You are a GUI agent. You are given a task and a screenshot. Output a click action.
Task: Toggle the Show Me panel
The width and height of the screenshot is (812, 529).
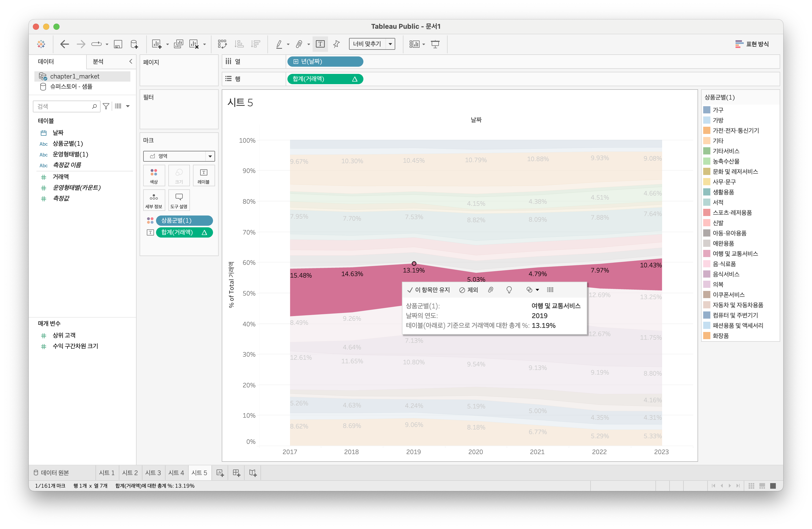coord(752,44)
